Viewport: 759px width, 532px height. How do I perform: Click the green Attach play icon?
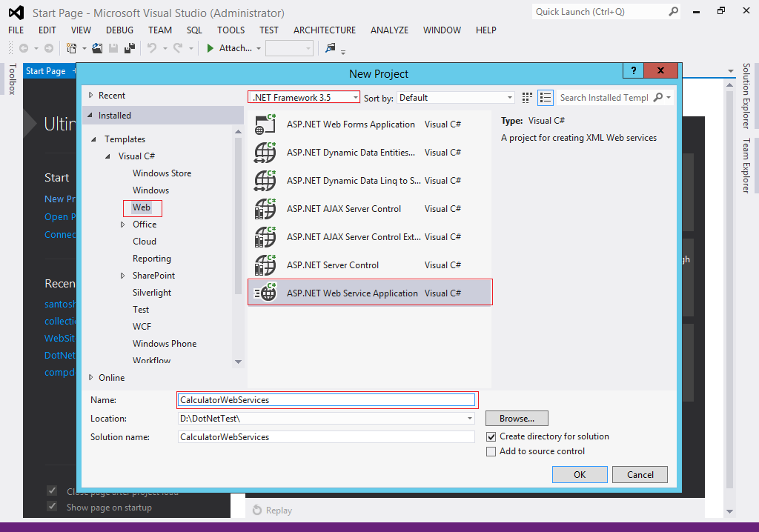coord(210,48)
